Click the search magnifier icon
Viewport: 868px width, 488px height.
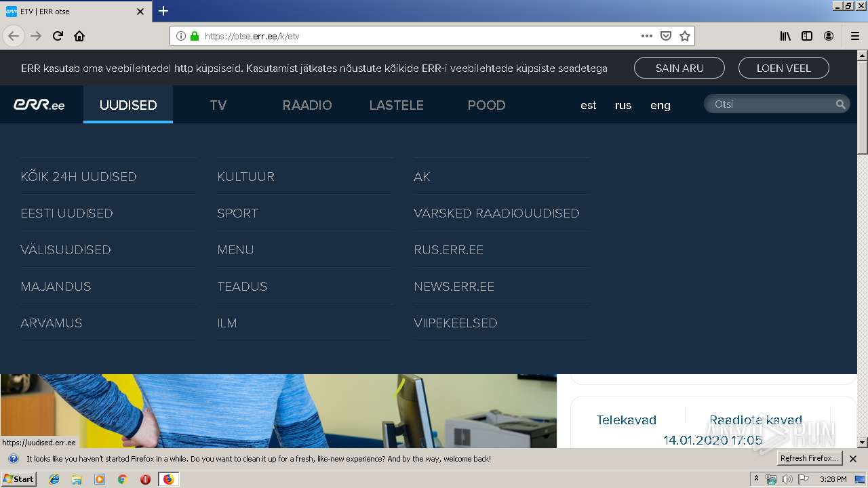coord(840,104)
